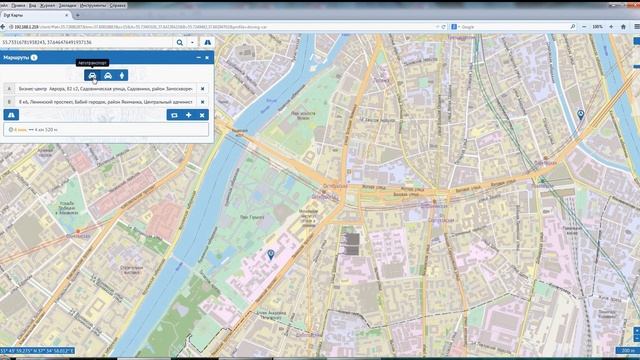Click the route end marker near Ленинский проспект
The height and width of the screenshot is (360, 640).
(x=271, y=255)
